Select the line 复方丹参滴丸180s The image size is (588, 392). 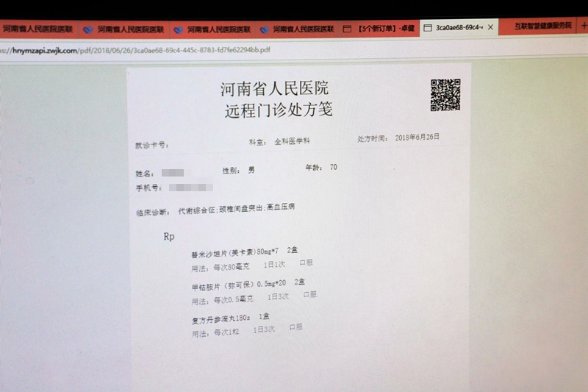click(x=221, y=319)
